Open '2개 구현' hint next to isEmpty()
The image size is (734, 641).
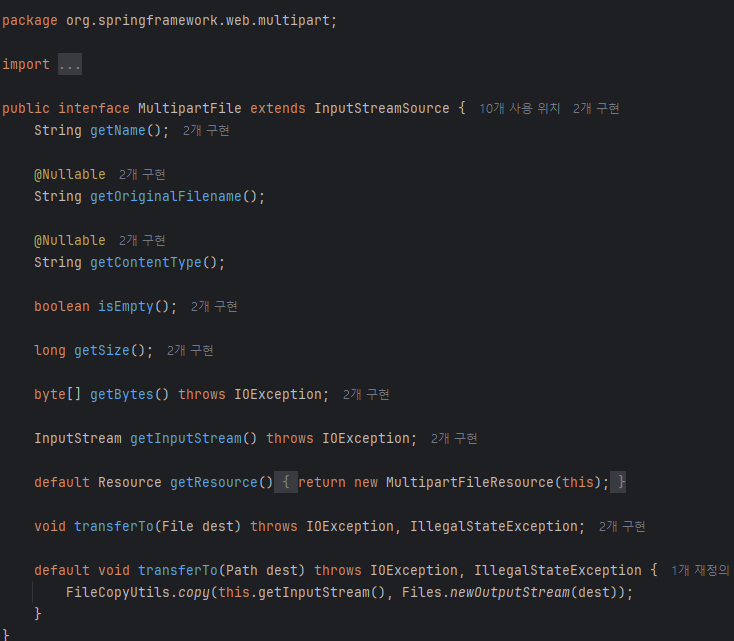214,307
